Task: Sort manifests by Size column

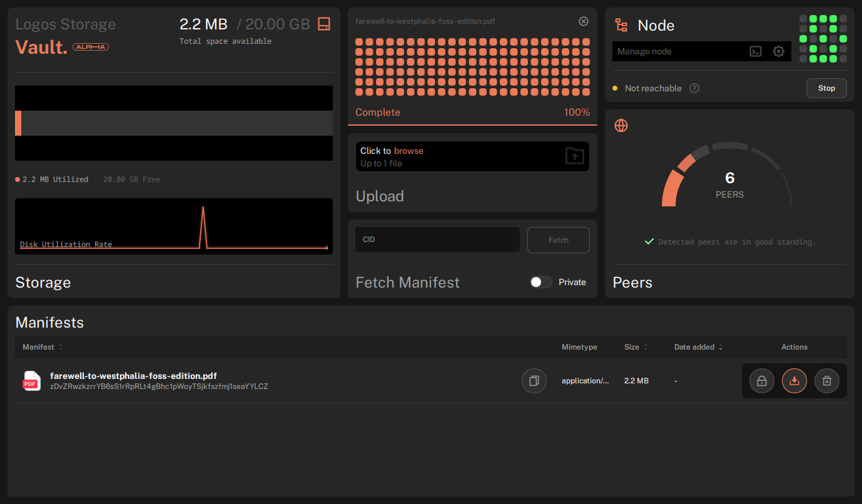Action: tap(636, 347)
